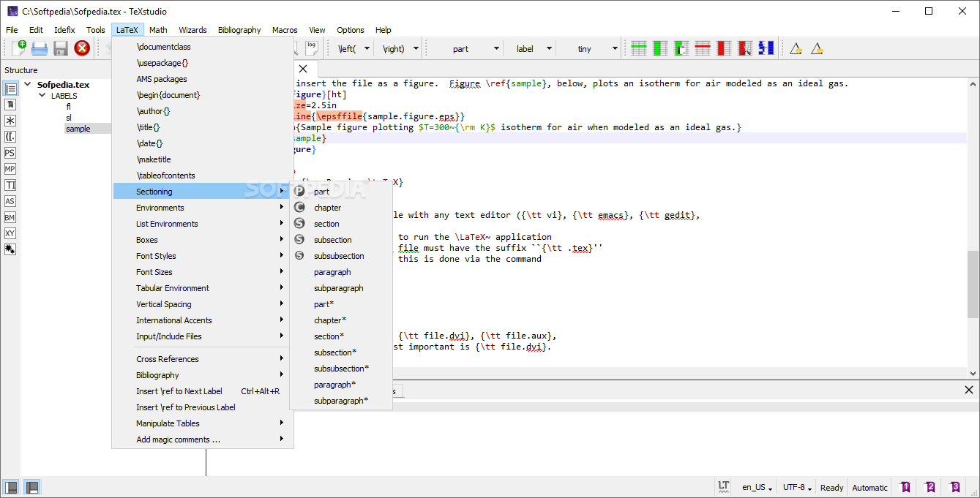Click the add table column icon

[x=660, y=48]
